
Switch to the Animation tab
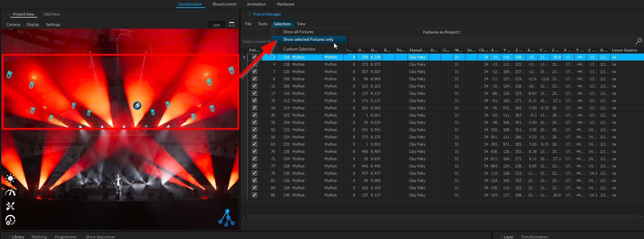pyautogui.click(x=256, y=4)
